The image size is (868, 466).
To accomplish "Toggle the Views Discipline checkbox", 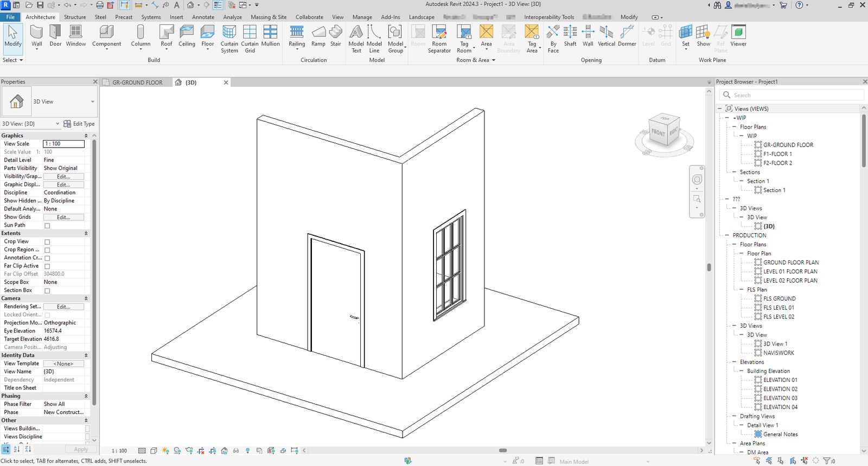I will pos(87,437).
